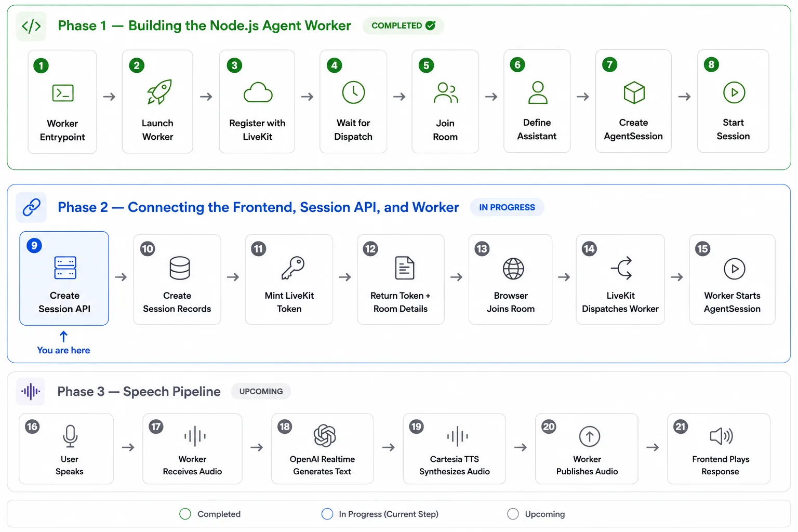
Task: Select the upload arrow icon on Worker Publishes Audio
Action: click(x=590, y=436)
